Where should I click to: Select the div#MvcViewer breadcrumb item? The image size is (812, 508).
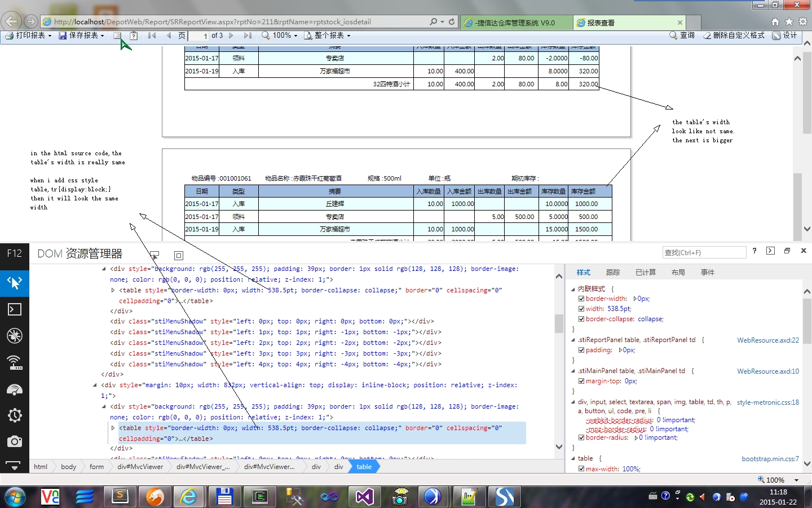[140, 467]
